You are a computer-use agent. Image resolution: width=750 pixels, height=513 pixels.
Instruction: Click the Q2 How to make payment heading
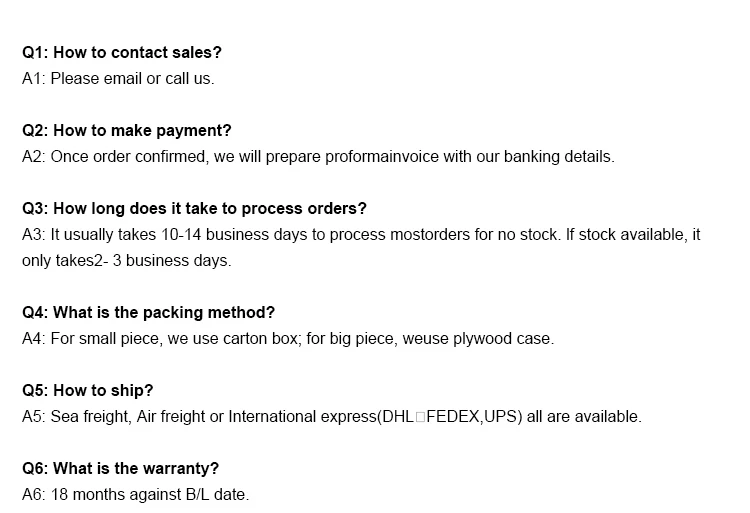click(x=127, y=131)
